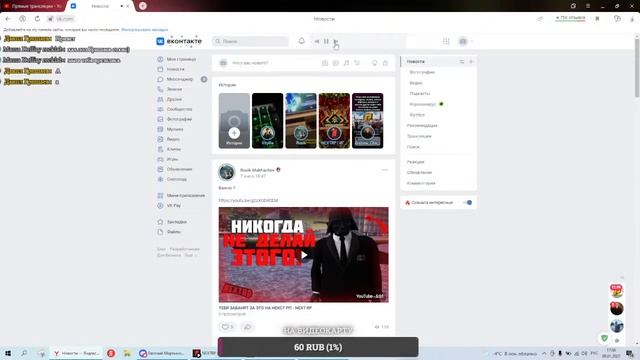
Task: Attach a photo to the new post
Action: coord(325,63)
